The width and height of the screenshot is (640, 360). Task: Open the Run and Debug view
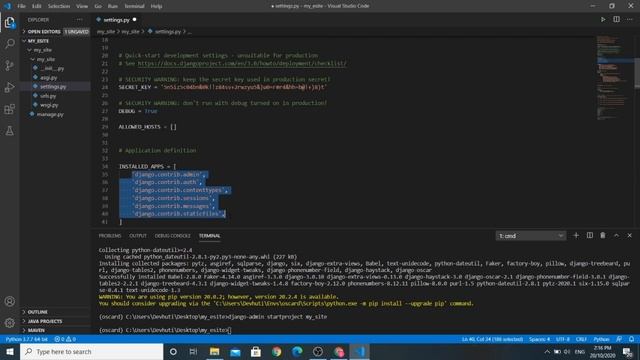coord(9,87)
